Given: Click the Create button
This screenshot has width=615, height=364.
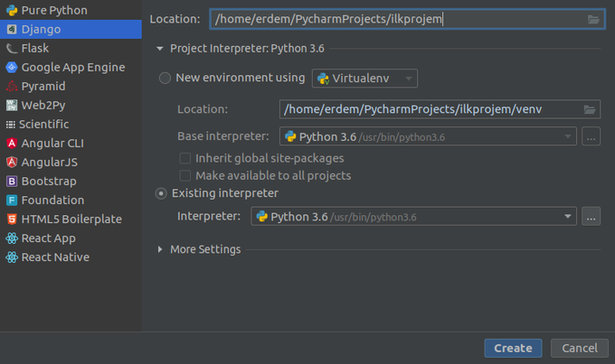Looking at the screenshot, I should (x=513, y=348).
